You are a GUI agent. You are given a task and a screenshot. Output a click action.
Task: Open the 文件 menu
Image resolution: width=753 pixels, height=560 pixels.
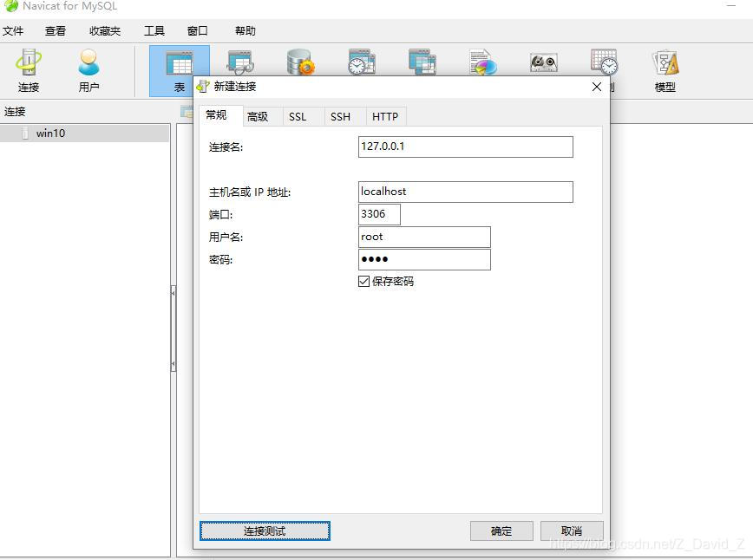13,30
